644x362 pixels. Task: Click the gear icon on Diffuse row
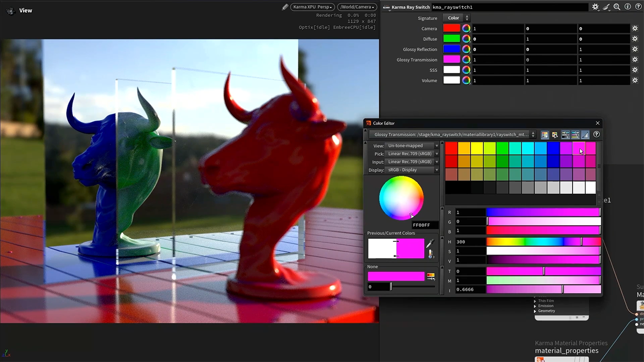[635, 39]
